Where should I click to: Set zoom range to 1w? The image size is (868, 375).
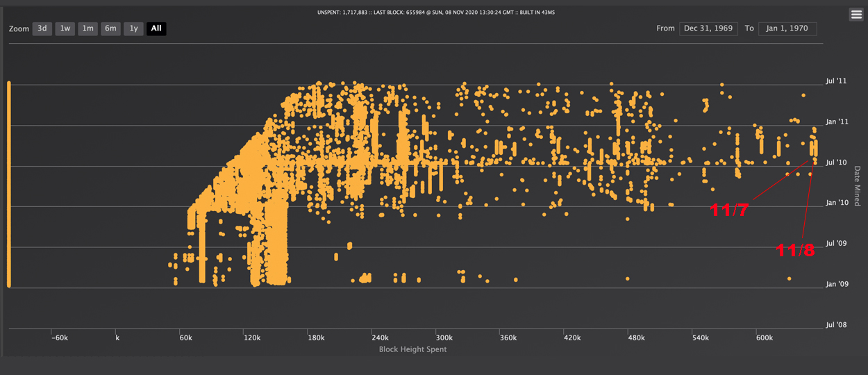65,28
